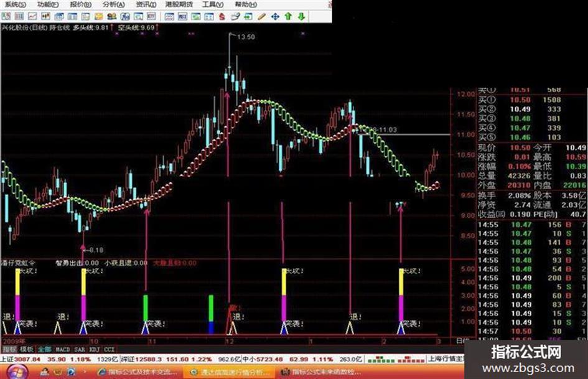Open the 资讯(I) menu
This screenshot has width=588, height=379.
[x=146, y=4]
